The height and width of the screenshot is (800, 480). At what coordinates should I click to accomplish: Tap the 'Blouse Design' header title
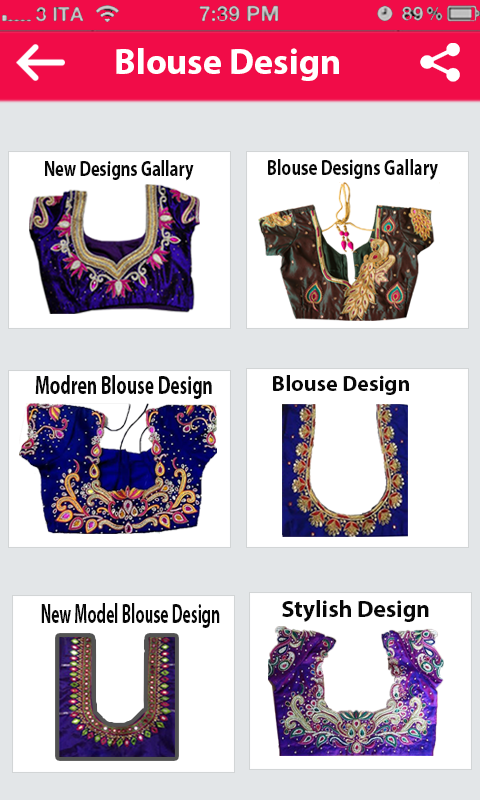coord(228,63)
